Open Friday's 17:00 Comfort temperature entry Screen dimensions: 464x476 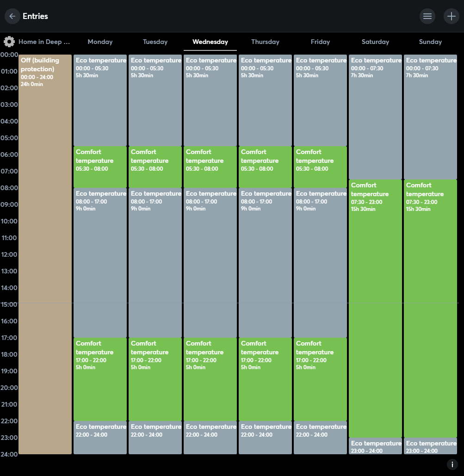pos(320,379)
